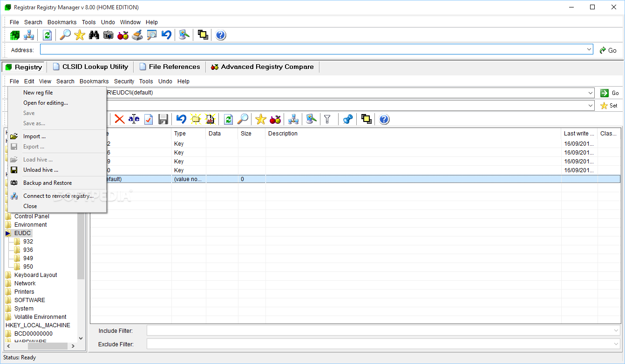
Task: Open help via top toolbar question mark
Action: pos(221,35)
